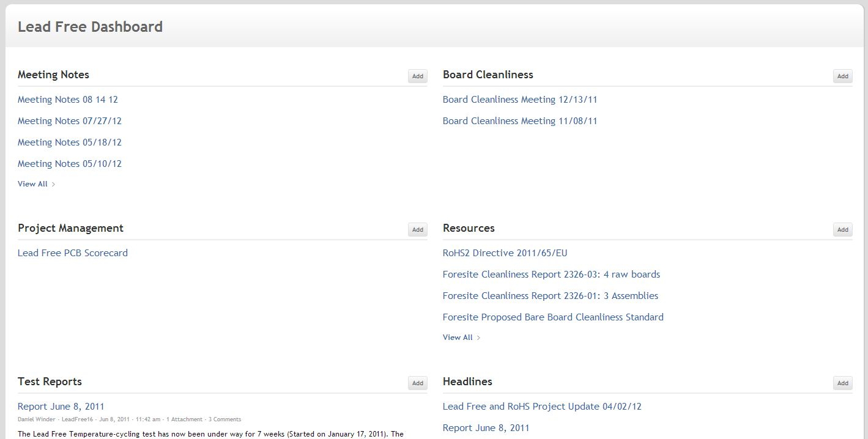Add a new Board Cleanliness entry
This screenshot has height=439, width=868.
842,76
